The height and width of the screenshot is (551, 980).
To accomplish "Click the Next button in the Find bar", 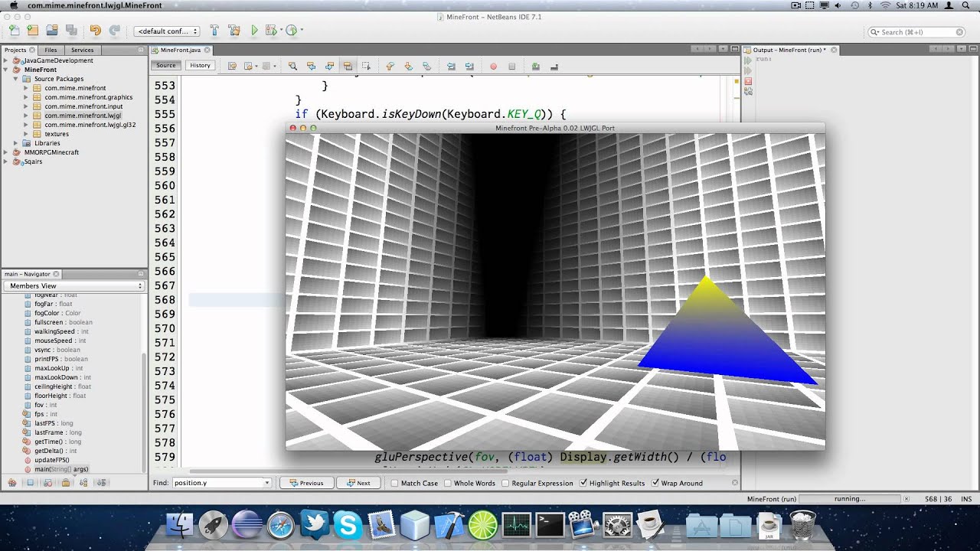I will coord(358,482).
